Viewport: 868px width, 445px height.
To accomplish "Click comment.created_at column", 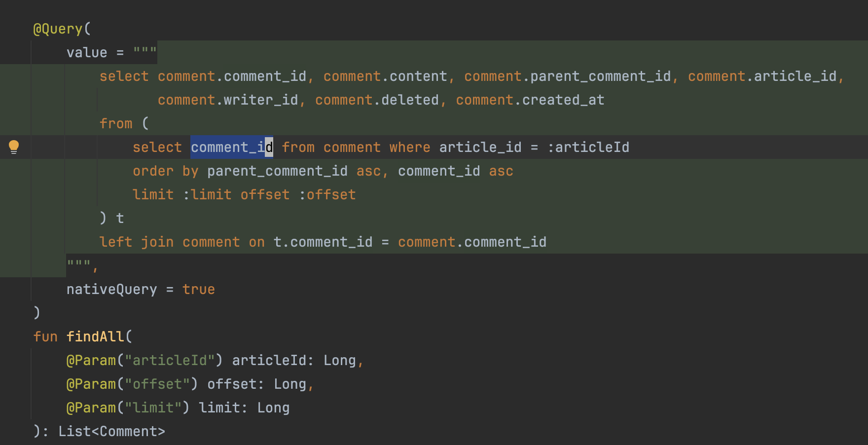I will (530, 100).
